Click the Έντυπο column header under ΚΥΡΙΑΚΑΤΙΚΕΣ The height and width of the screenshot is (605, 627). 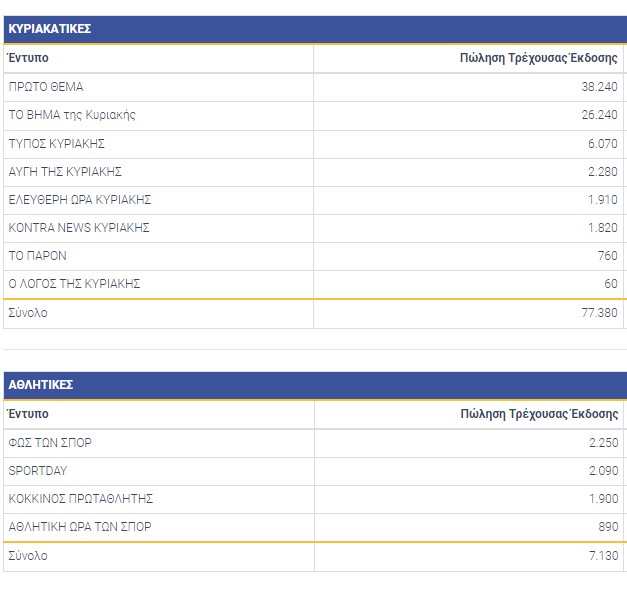pos(28,58)
